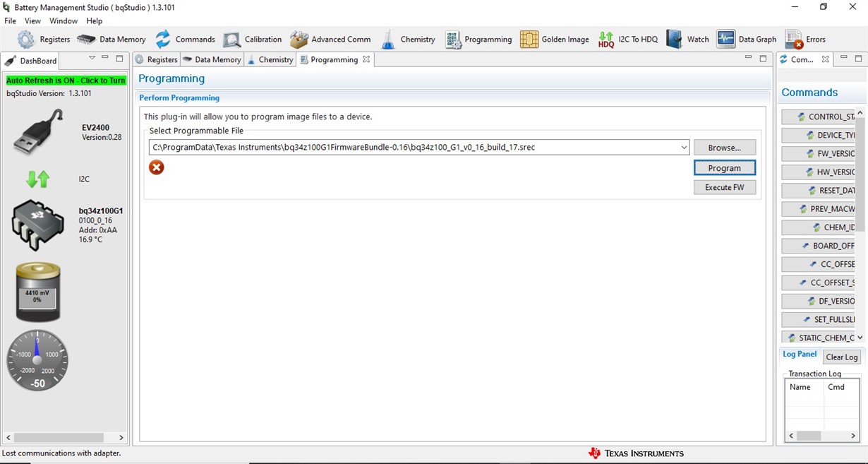Click the Clear Log button

point(842,357)
